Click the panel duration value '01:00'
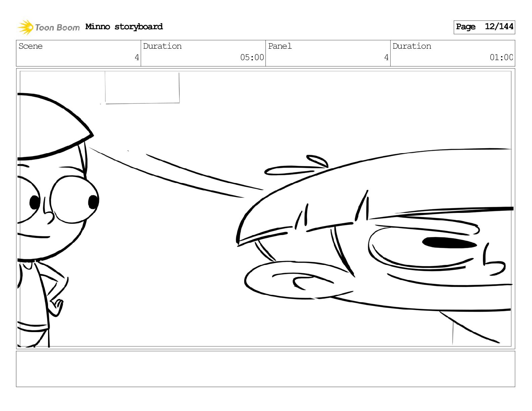532x411 pixels. click(x=501, y=57)
